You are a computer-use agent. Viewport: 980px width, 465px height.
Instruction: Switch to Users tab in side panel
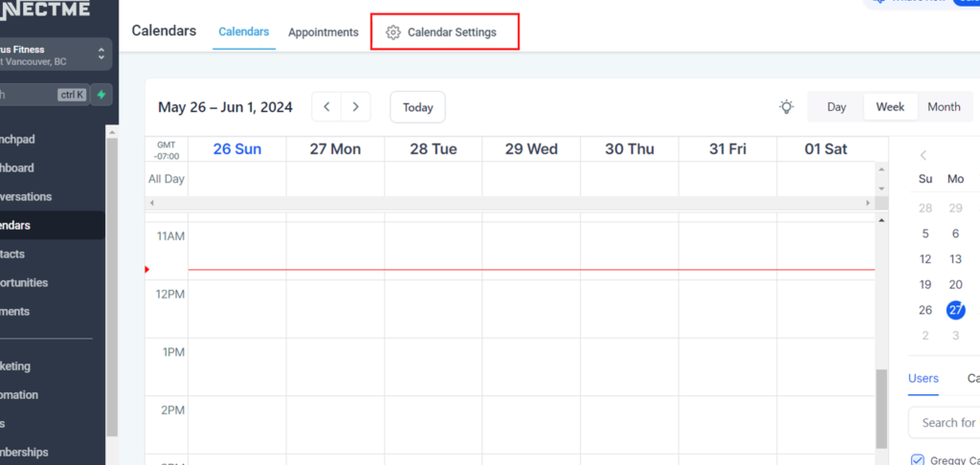(x=923, y=378)
